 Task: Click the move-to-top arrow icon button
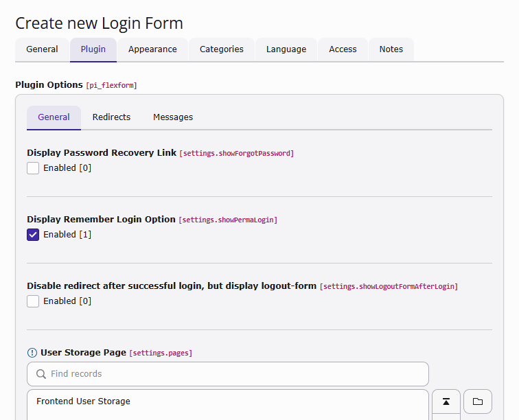coord(446,401)
